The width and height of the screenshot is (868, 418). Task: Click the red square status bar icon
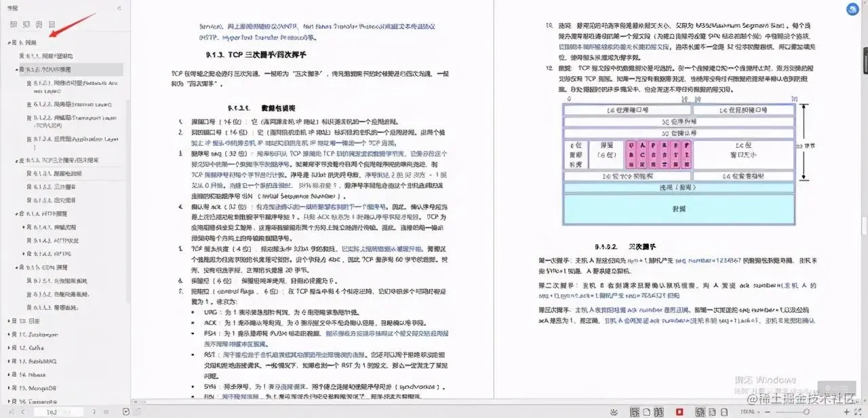pyautogui.click(x=679, y=412)
